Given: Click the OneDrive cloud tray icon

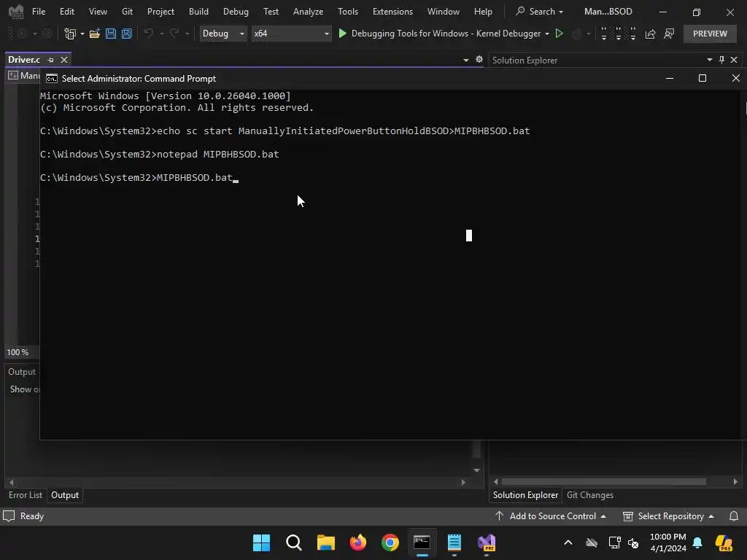Looking at the screenshot, I should [x=591, y=542].
